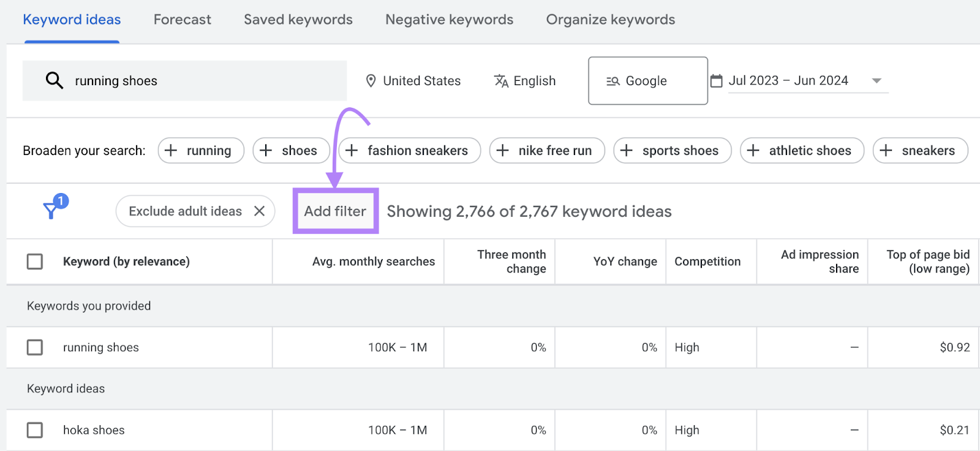This screenshot has width=980, height=451.
Task: Click the $0.21 bid value
Action: click(x=955, y=430)
